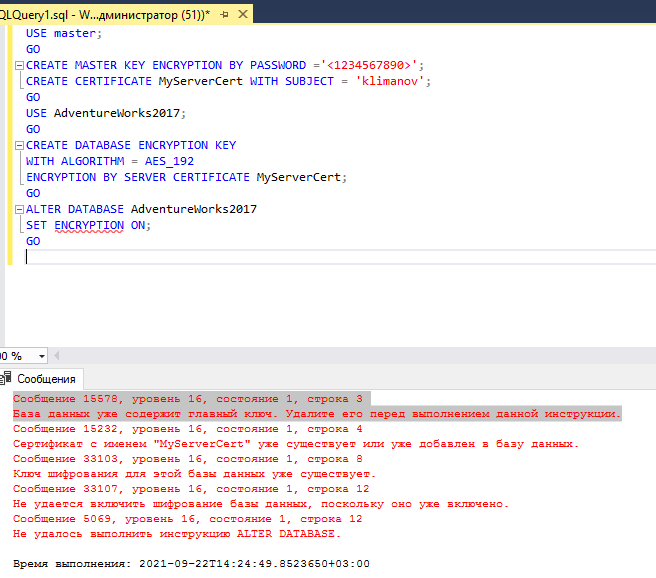
Task: Collapse the CREATE MASTER KEY code block
Action: point(19,66)
